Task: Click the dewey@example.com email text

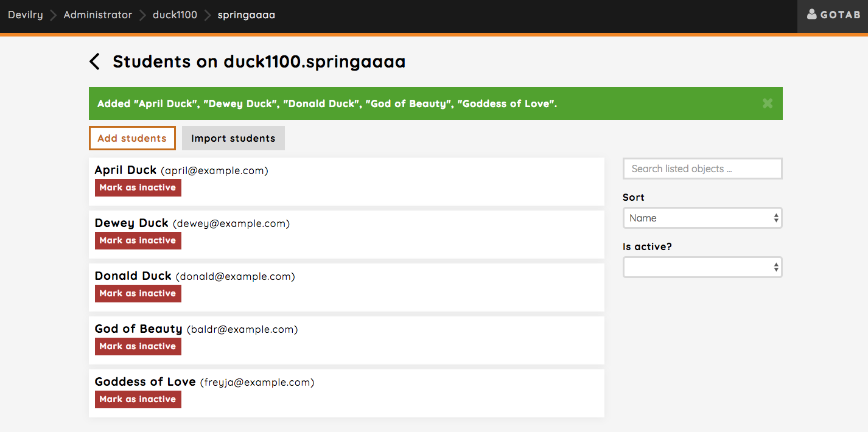Action: click(x=231, y=223)
